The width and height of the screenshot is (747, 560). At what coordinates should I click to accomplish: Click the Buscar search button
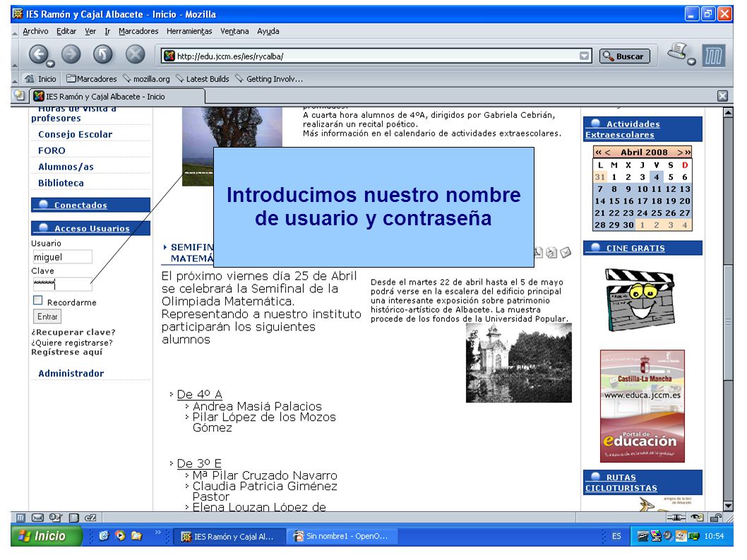(x=624, y=56)
